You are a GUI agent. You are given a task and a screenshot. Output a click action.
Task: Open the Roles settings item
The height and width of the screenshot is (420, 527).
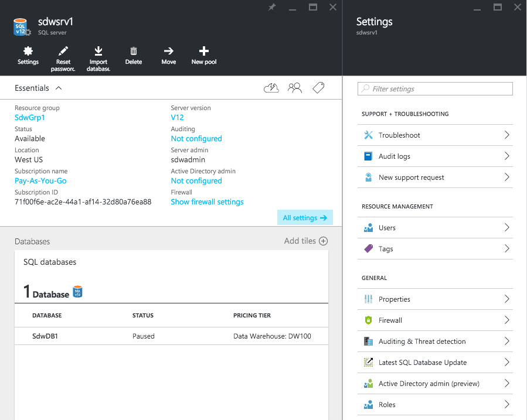click(x=435, y=405)
